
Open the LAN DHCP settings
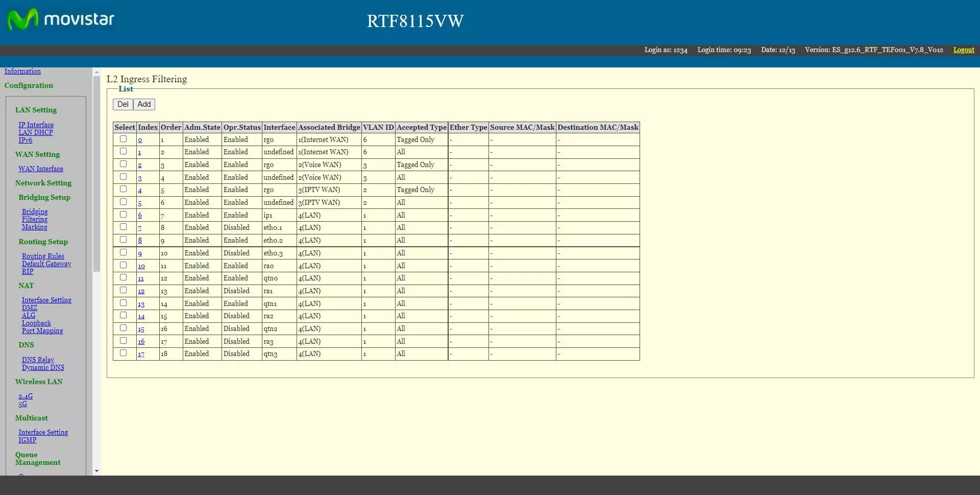36,133
